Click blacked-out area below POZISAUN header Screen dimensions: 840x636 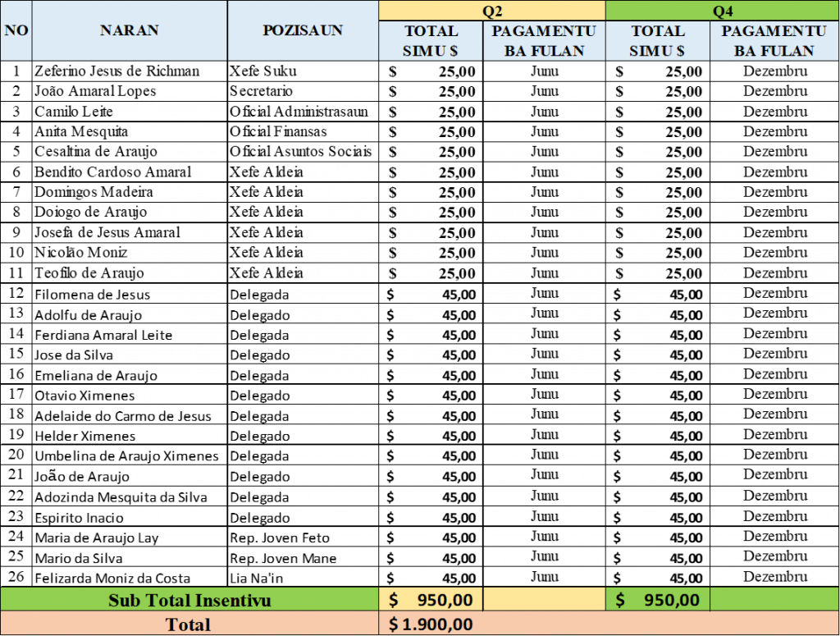(x=303, y=320)
